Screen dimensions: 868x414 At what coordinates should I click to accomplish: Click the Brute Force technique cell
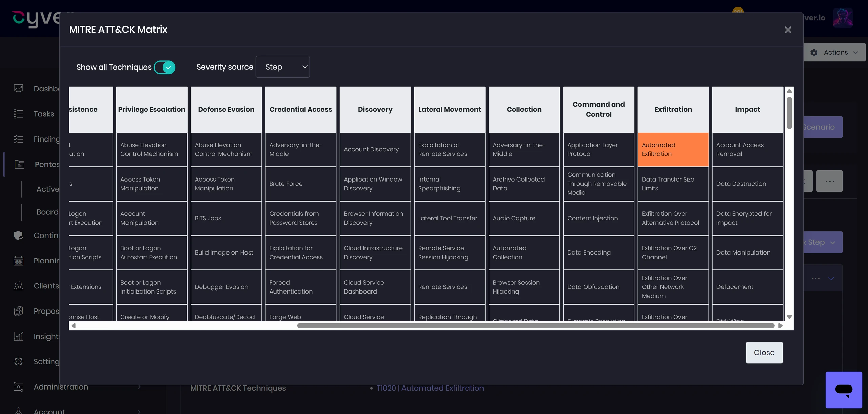pos(300,184)
